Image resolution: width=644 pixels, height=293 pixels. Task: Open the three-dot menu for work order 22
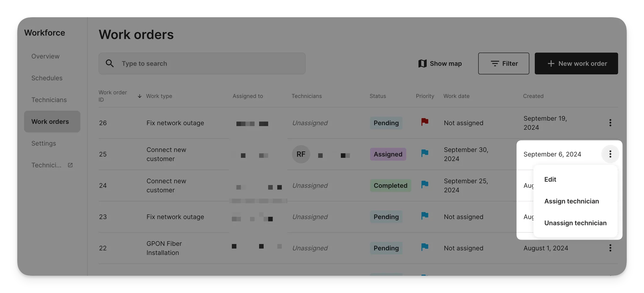click(610, 248)
